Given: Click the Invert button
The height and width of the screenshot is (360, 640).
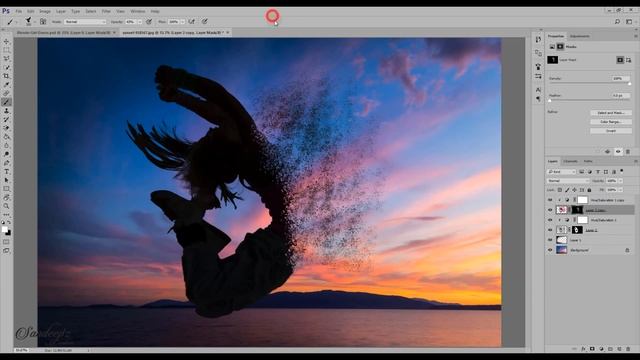Looking at the screenshot, I should click(611, 131).
